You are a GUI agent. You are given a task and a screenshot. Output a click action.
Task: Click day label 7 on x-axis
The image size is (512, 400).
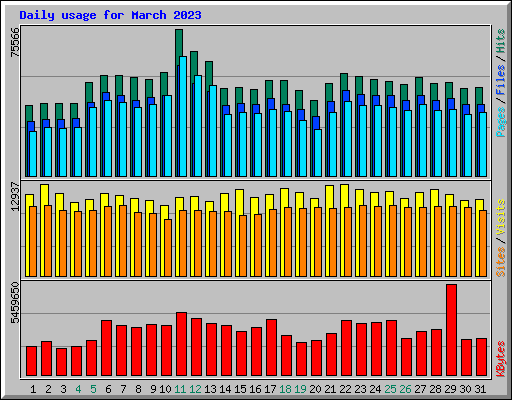coord(123,389)
